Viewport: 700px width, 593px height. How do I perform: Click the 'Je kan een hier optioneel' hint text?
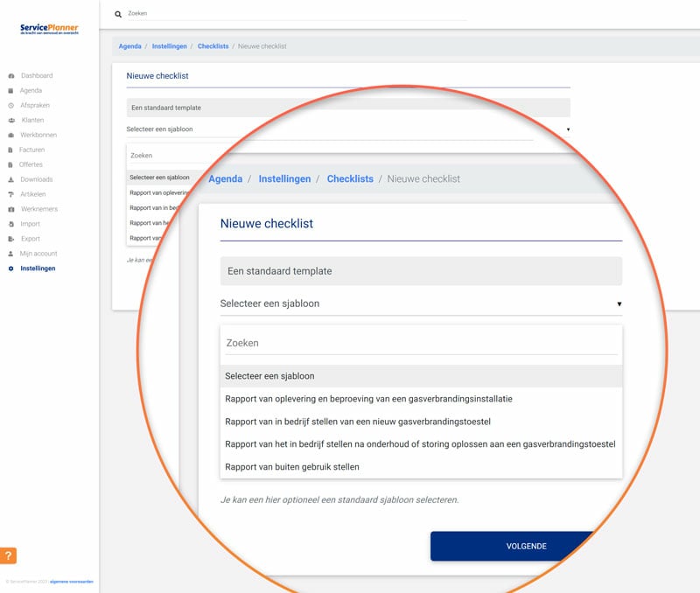[x=339, y=499]
